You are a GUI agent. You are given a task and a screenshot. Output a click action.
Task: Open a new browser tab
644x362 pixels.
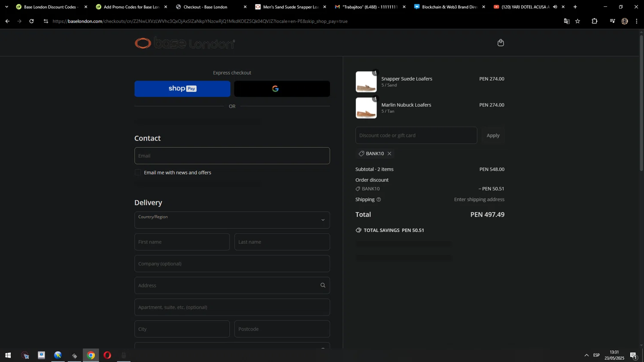coord(575,7)
